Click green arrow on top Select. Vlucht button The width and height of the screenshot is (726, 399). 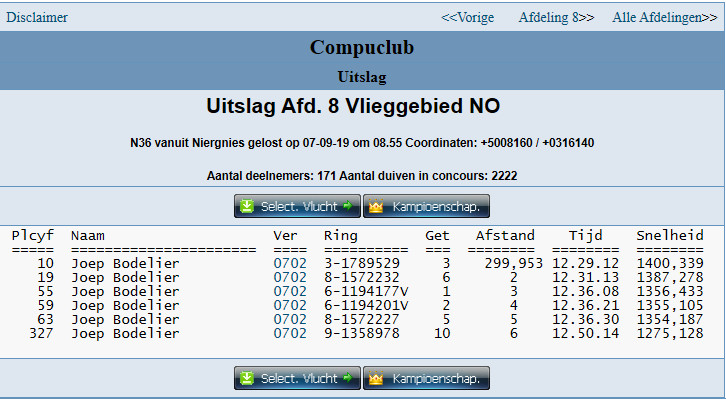pos(348,206)
